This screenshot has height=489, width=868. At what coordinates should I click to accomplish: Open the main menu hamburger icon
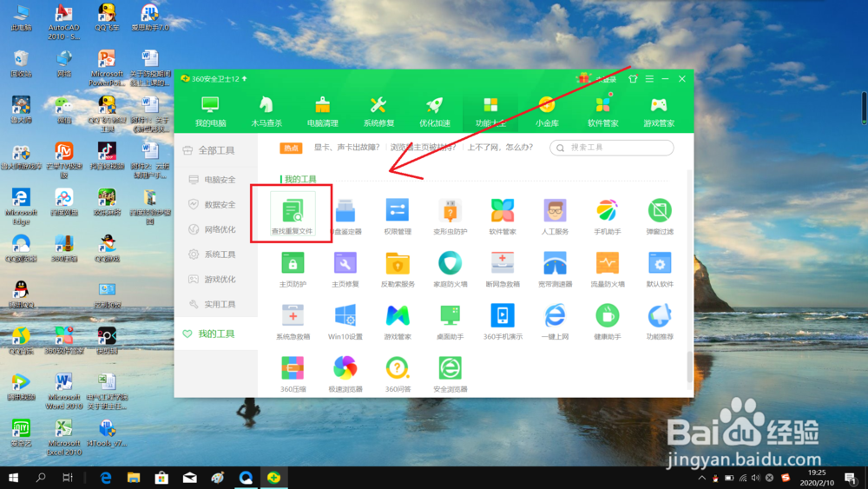649,79
